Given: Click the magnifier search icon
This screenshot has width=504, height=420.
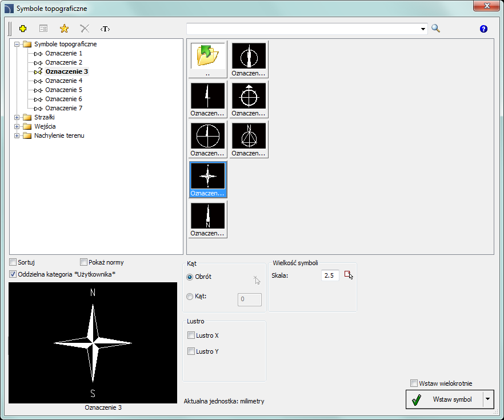Looking at the screenshot, I should 435,28.
